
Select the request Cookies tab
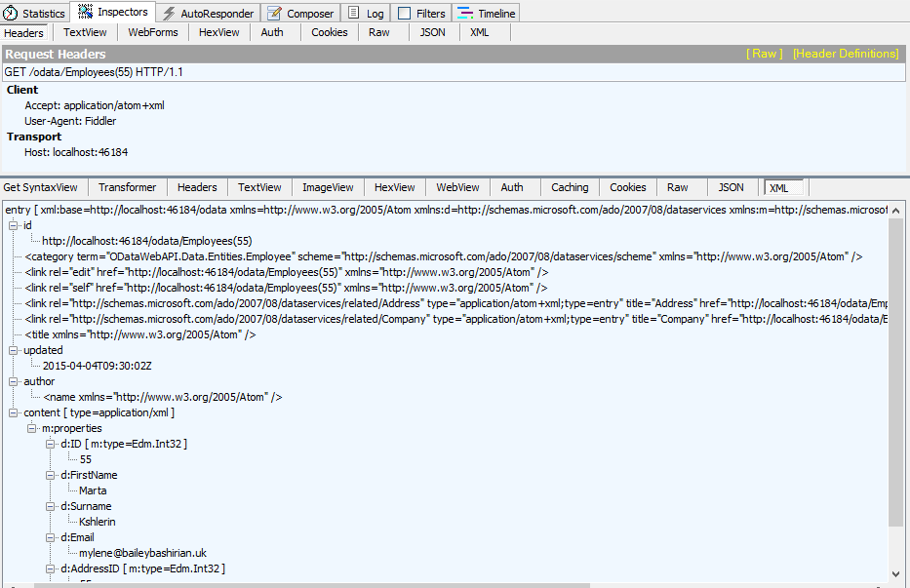pos(330,32)
